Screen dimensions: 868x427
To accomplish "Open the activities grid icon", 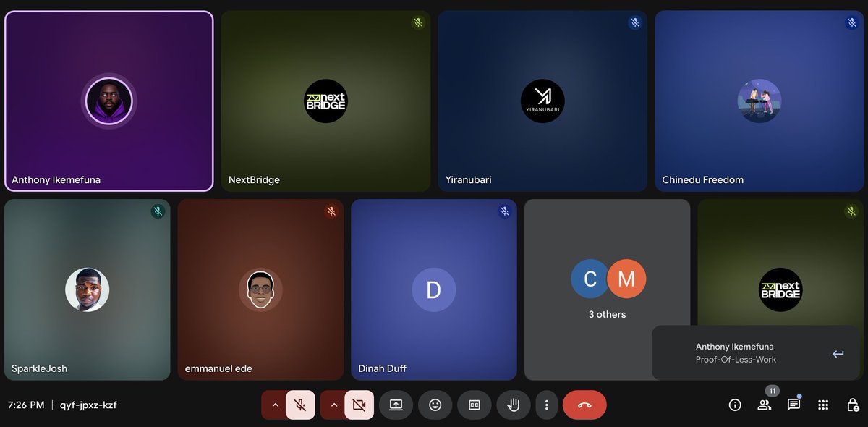I will click(823, 405).
